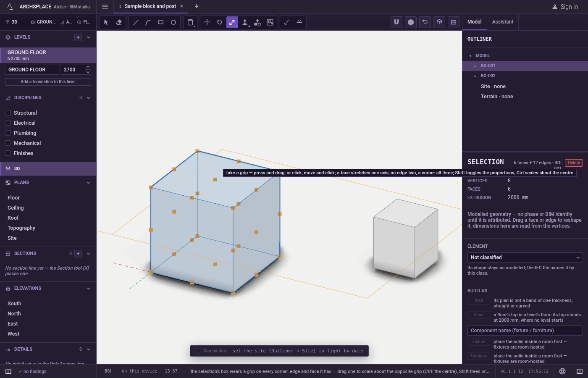Image resolution: width=588 pixels, height=378 pixels.
Task: Select the tape measure tool
Action: pos(287,22)
